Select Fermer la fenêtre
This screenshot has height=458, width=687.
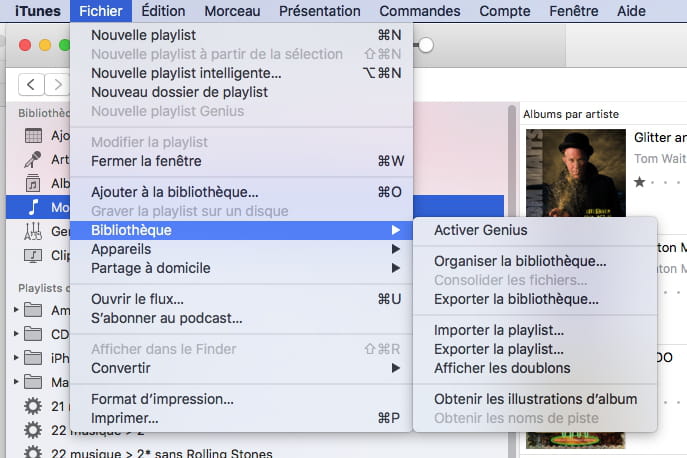pyautogui.click(x=241, y=161)
